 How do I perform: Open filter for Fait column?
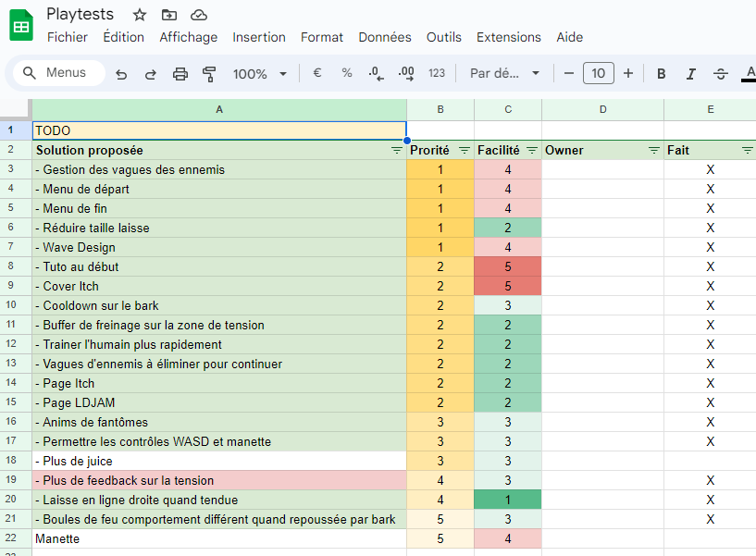tap(748, 151)
